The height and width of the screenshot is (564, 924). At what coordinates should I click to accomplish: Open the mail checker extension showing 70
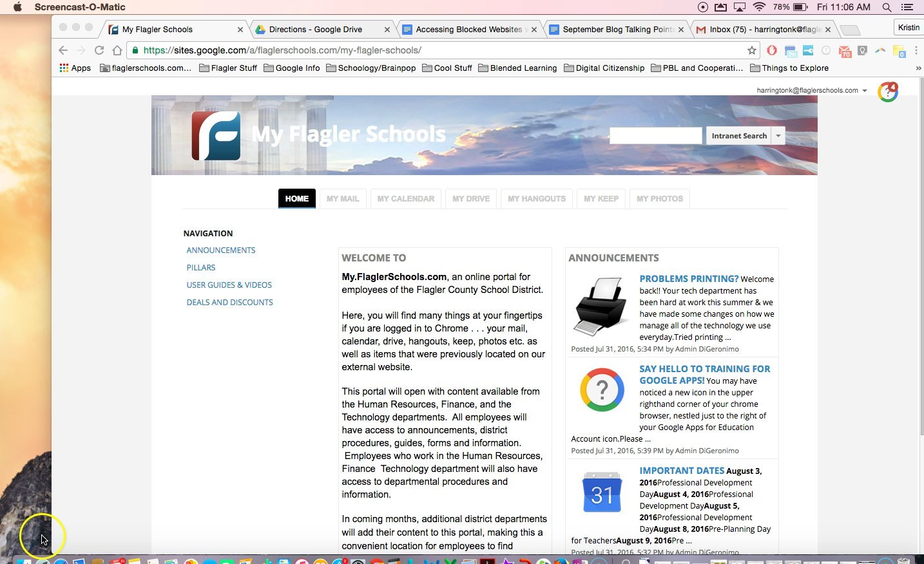click(x=845, y=51)
